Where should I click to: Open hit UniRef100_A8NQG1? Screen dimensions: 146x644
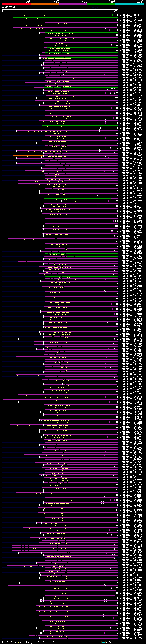click(131, 118)
